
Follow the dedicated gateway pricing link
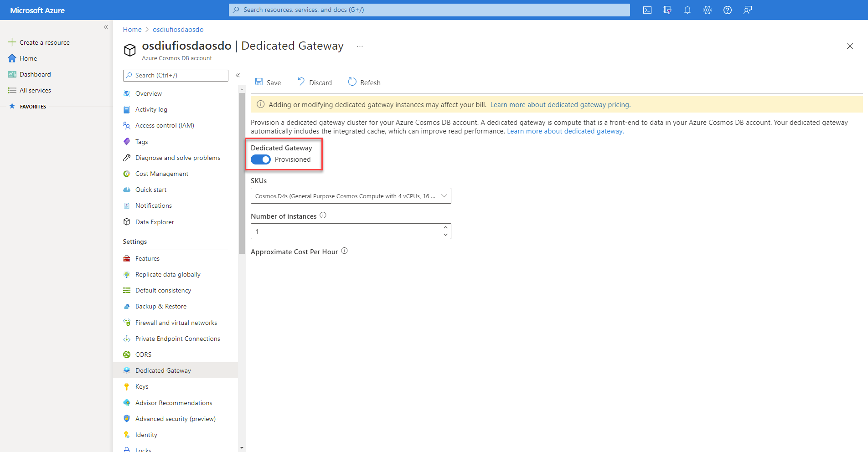560,105
